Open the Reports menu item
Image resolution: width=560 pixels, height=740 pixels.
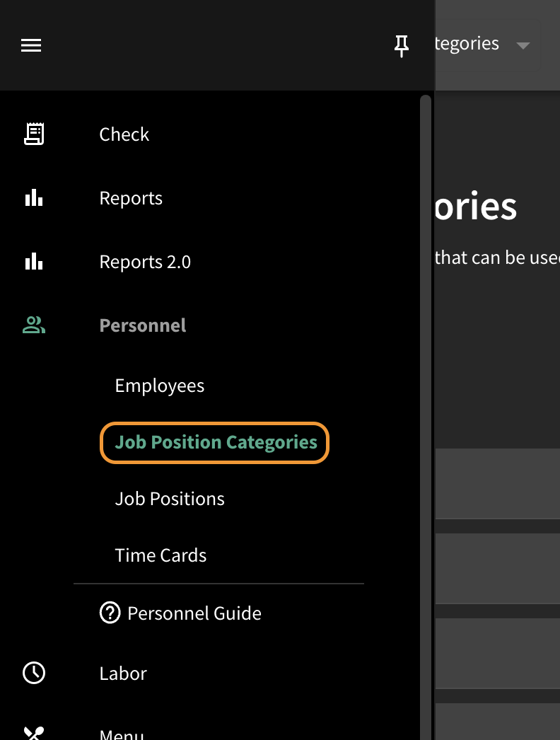[x=131, y=198]
